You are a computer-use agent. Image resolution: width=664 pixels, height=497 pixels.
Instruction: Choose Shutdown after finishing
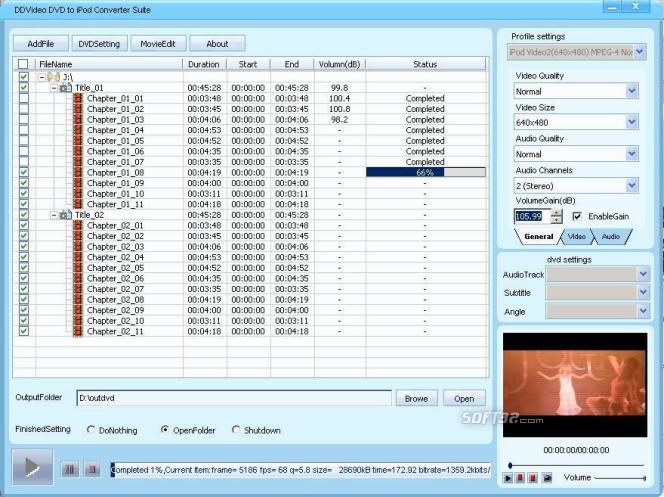236,430
